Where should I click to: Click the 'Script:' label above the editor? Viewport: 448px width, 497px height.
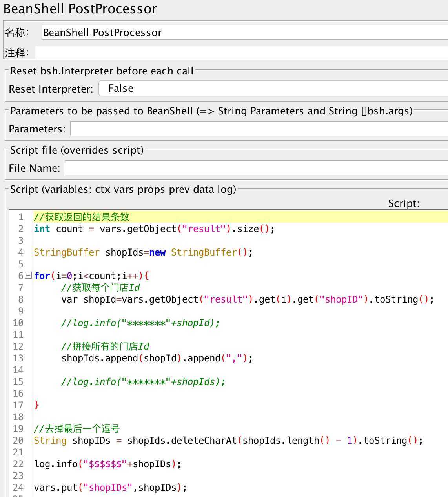[x=404, y=203]
